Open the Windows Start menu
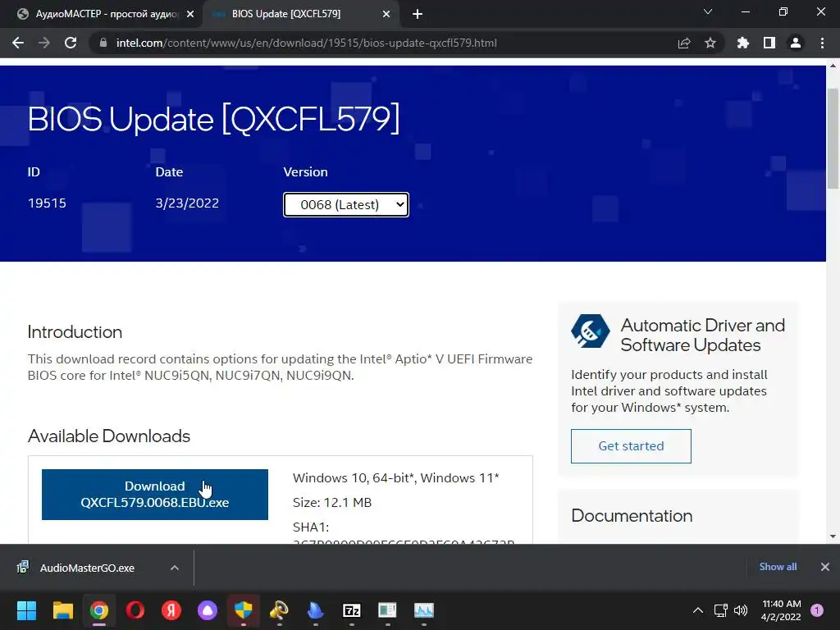The height and width of the screenshot is (630, 840). pos(26,610)
